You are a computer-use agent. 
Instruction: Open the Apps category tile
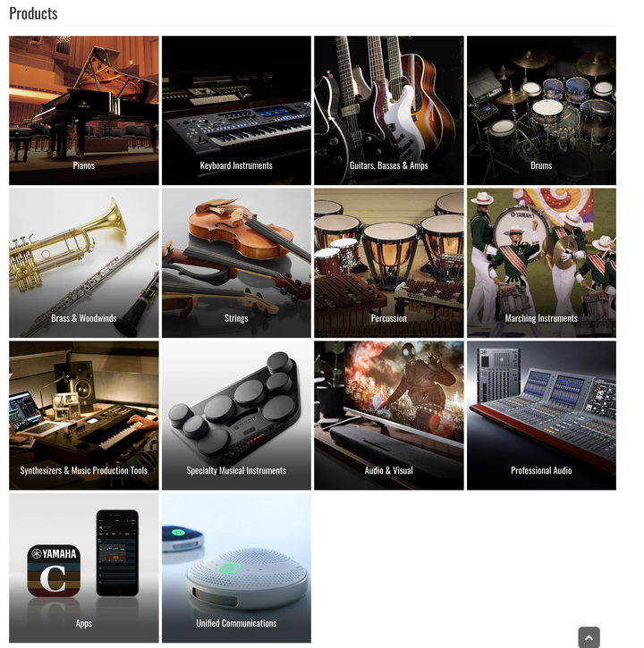[x=83, y=568]
